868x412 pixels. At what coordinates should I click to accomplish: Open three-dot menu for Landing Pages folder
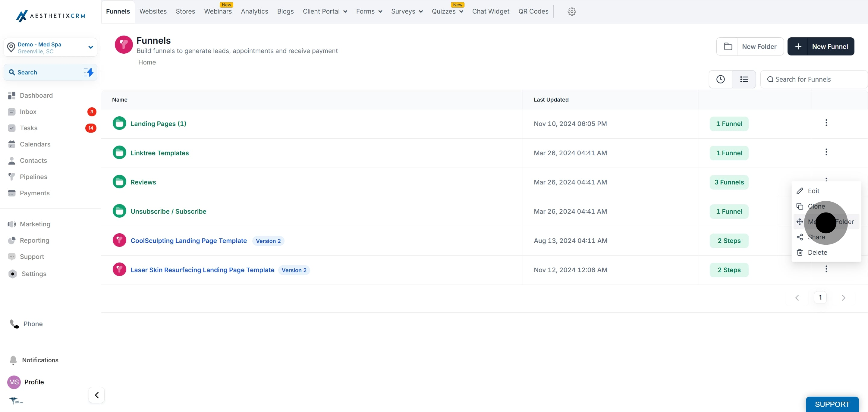point(826,123)
